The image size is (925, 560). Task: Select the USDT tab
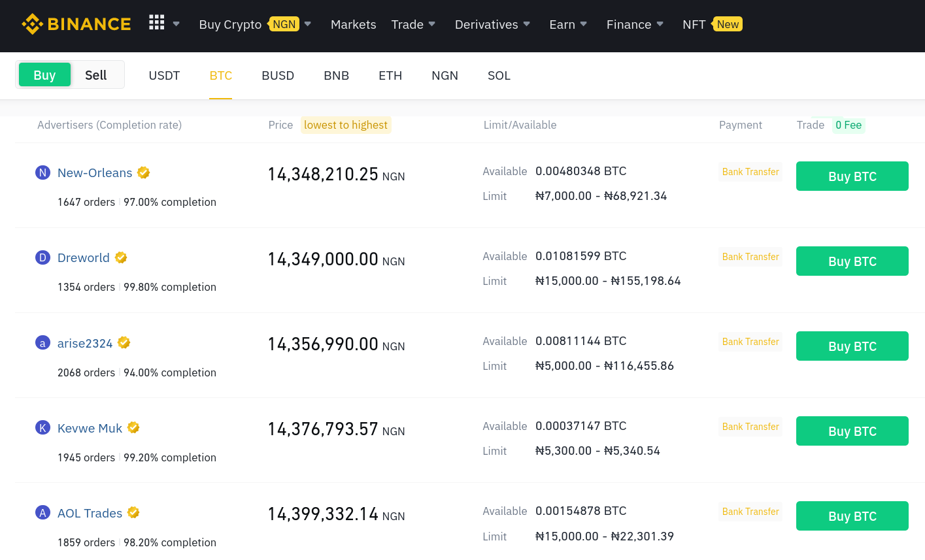click(164, 76)
